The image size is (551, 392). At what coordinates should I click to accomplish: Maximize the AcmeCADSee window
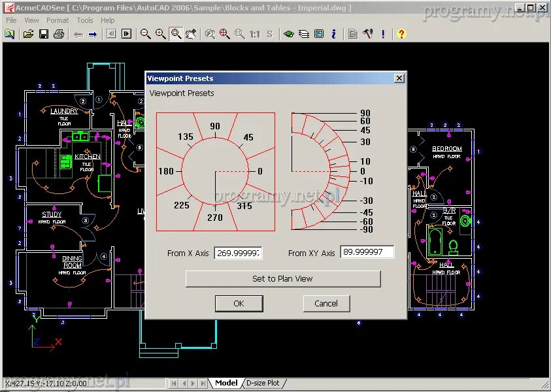tap(531, 7)
